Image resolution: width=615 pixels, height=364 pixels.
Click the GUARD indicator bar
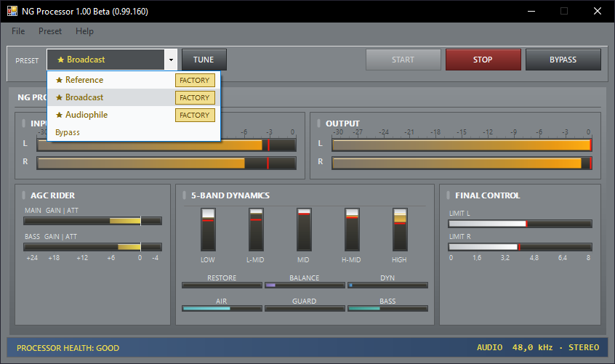click(x=305, y=308)
